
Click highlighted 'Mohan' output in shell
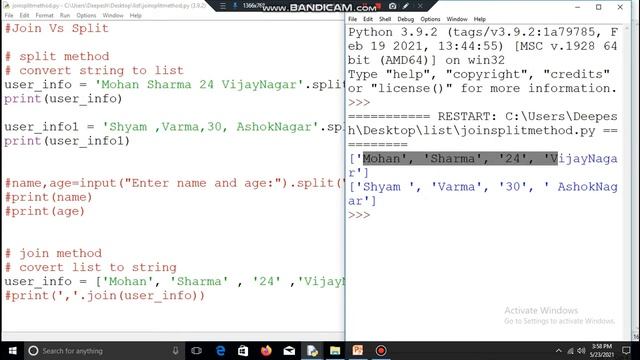(382, 159)
